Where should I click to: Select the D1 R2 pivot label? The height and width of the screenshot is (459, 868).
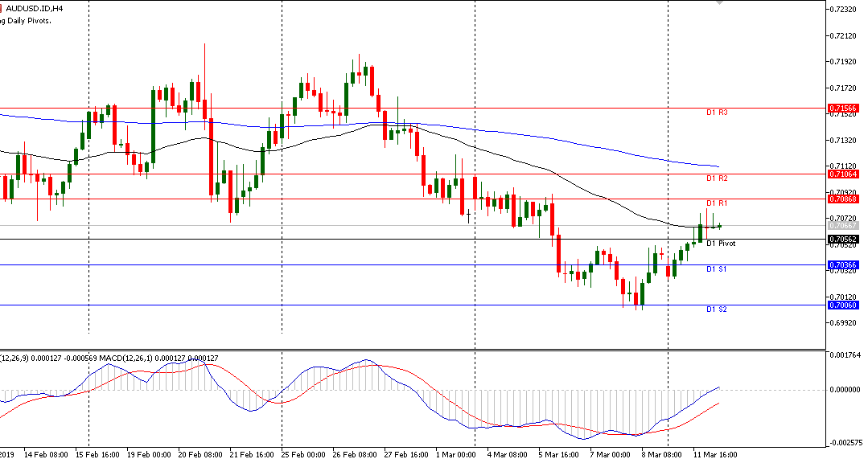click(717, 178)
